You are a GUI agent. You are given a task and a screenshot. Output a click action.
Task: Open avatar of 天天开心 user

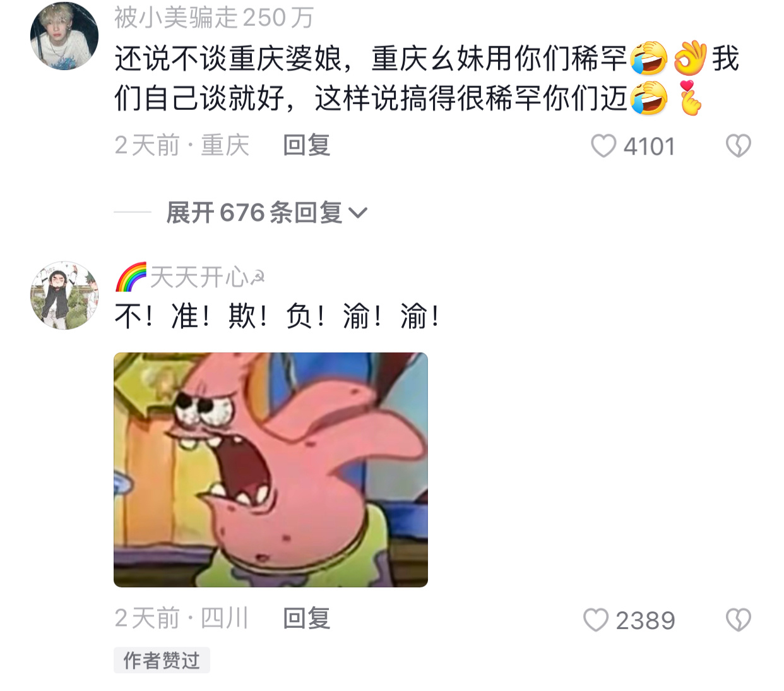(x=64, y=295)
